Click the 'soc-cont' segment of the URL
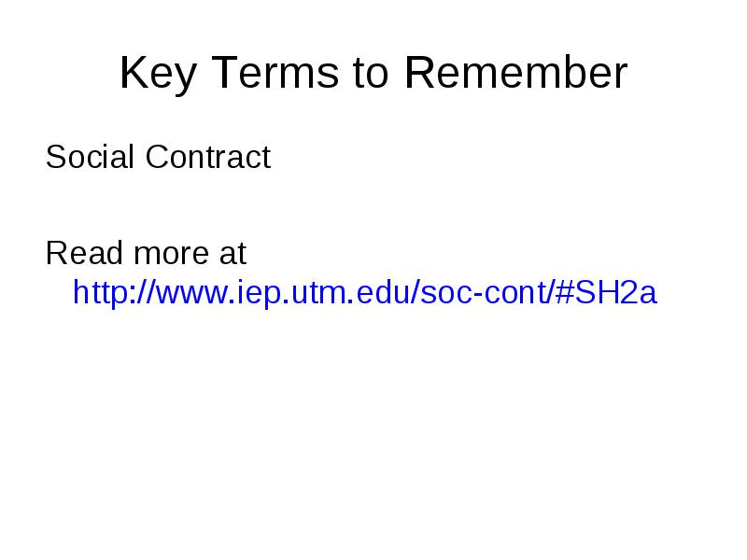The height and width of the screenshot is (560, 747). [485, 292]
